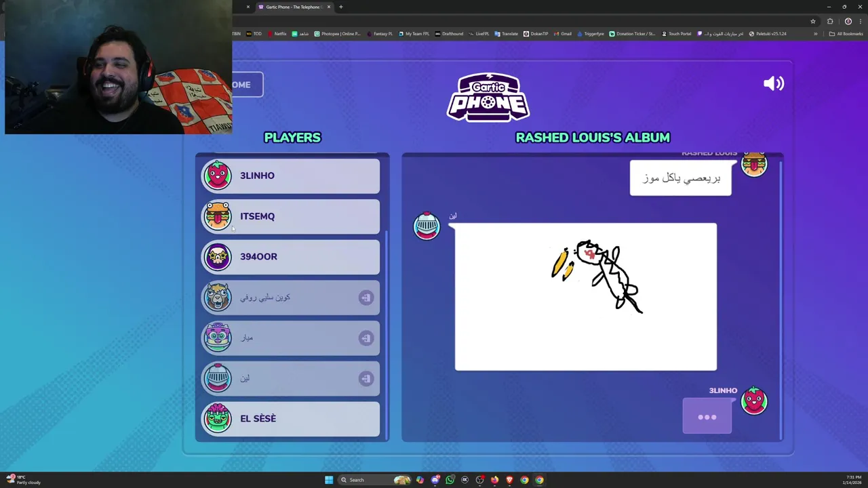Click the knight avatar beside the album drawing
This screenshot has height=488, width=868.
click(x=427, y=226)
